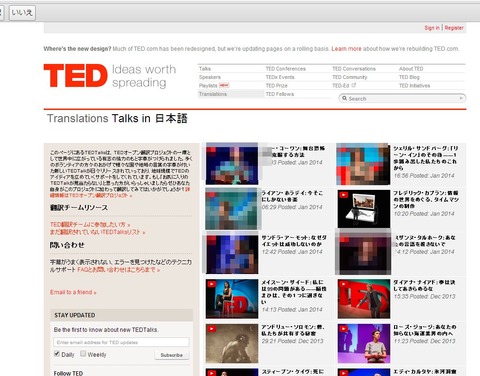Open the Speakers menu item

point(210,77)
